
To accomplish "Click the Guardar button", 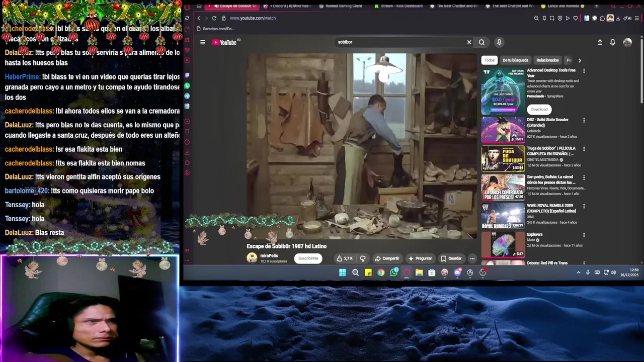I will coord(451,258).
